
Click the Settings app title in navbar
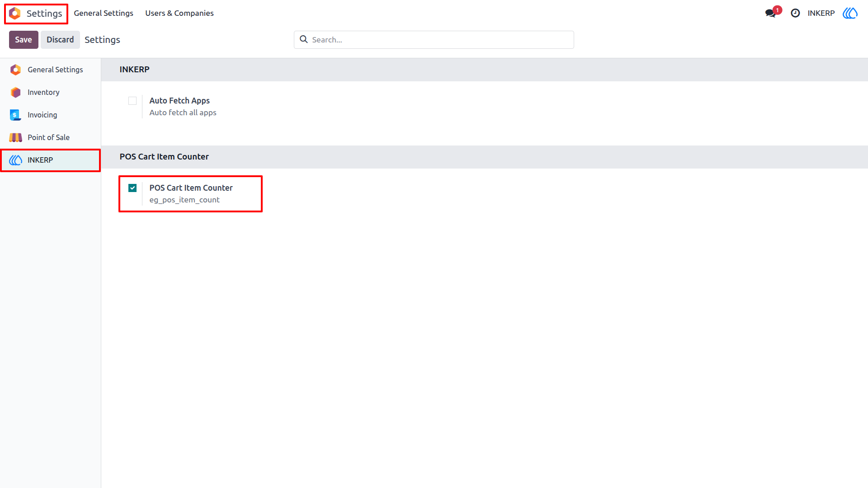point(44,14)
